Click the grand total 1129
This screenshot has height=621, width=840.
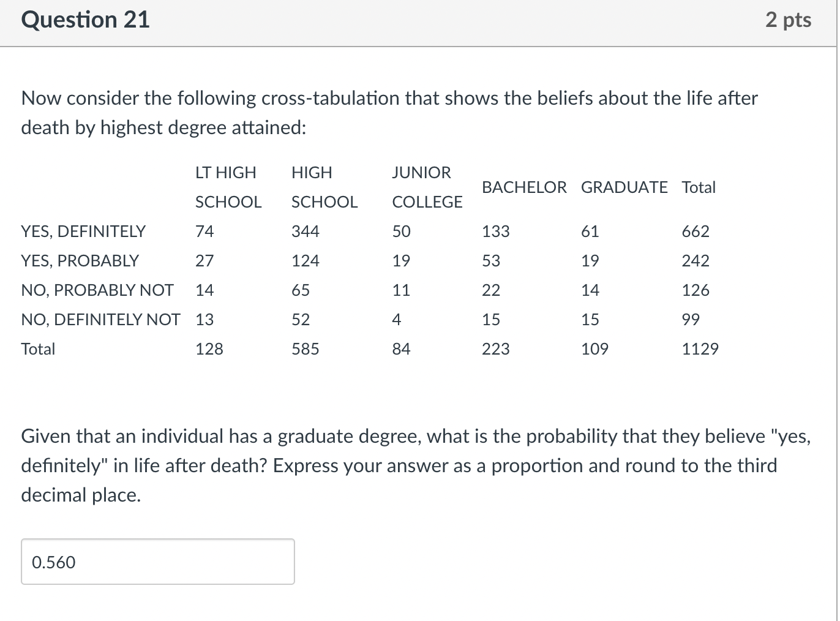coord(700,349)
